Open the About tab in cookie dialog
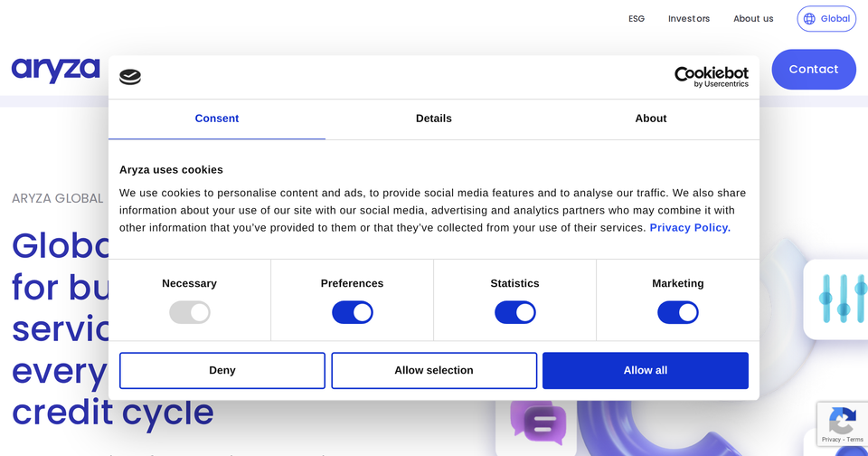868x456 pixels. tap(651, 119)
